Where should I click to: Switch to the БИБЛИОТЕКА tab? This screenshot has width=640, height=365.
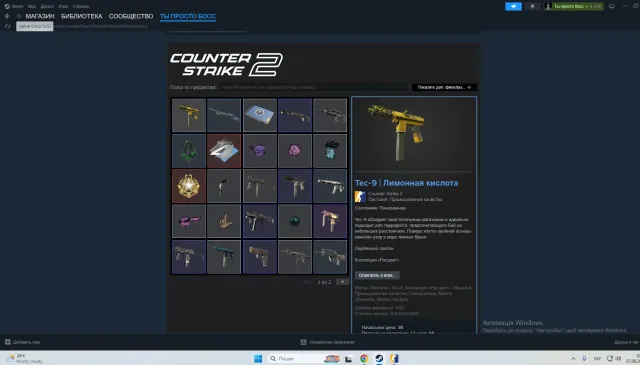(x=82, y=16)
